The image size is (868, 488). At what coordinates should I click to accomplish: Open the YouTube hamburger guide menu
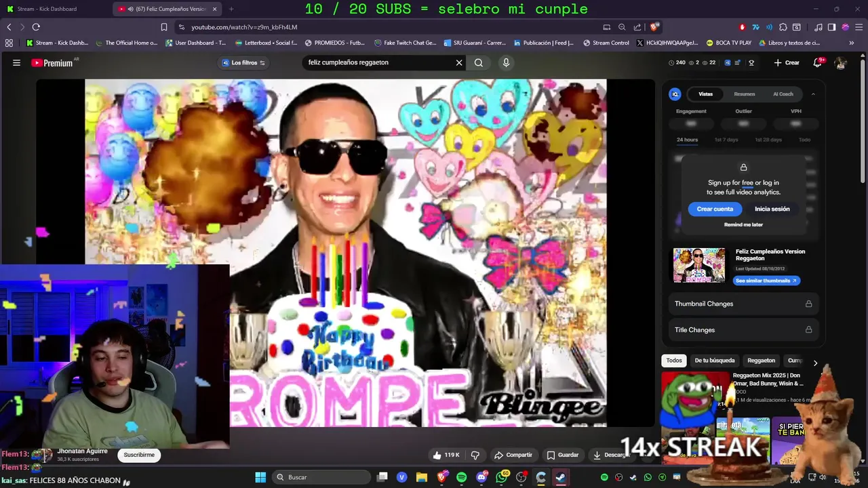tap(16, 62)
